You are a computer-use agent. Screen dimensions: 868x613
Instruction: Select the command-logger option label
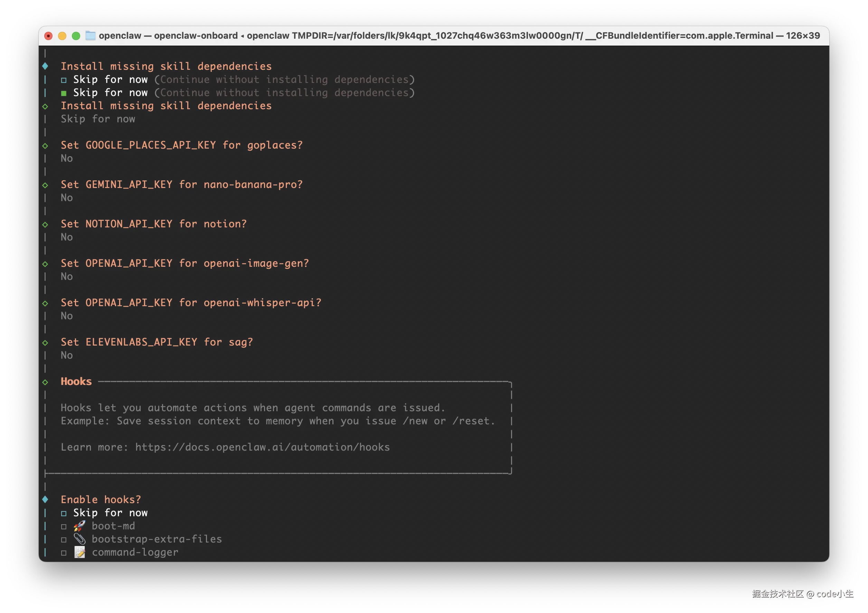135,552
